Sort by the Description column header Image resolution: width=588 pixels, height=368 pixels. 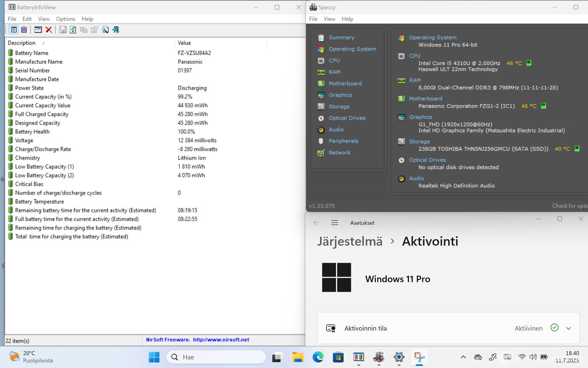tap(21, 43)
